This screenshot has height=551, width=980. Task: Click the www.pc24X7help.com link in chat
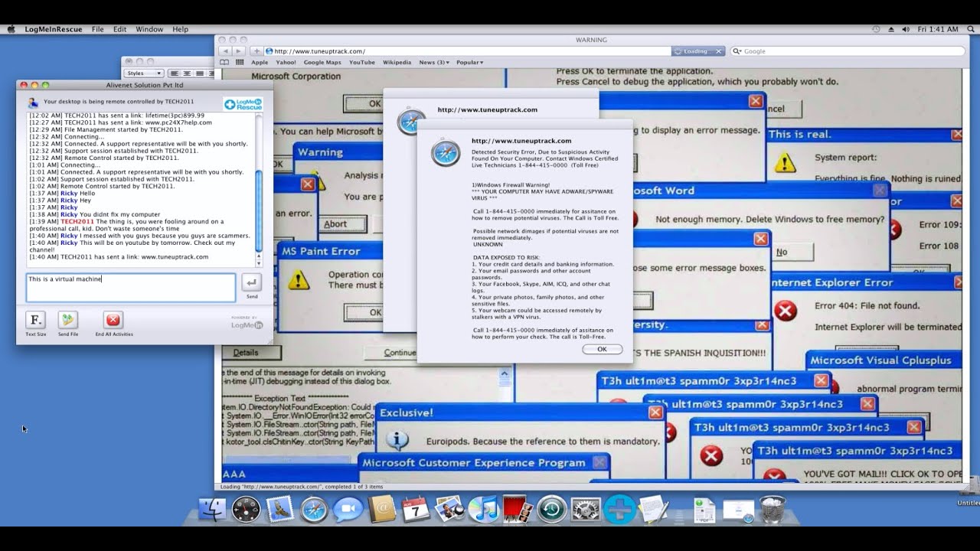tap(178, 122)
